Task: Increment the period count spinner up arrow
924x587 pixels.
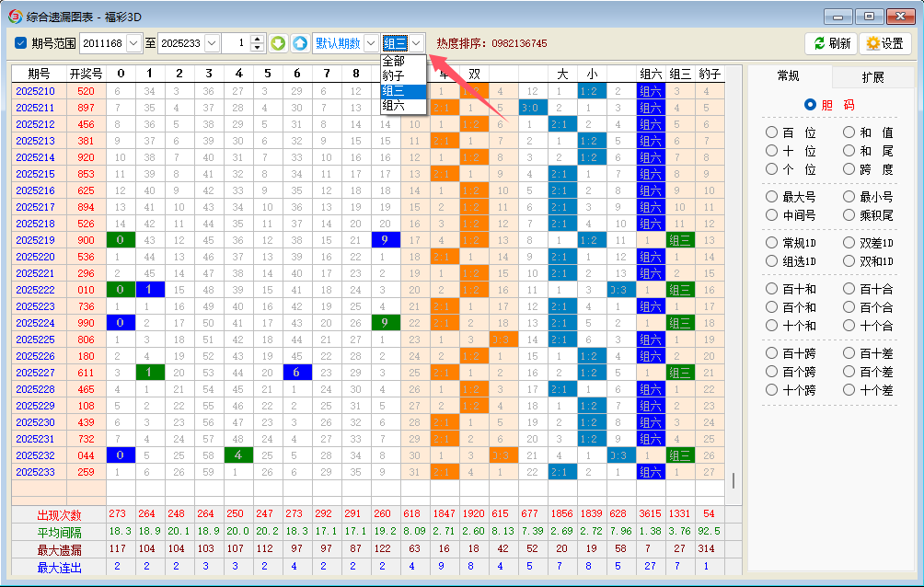Action: click(x=257, y=39)
